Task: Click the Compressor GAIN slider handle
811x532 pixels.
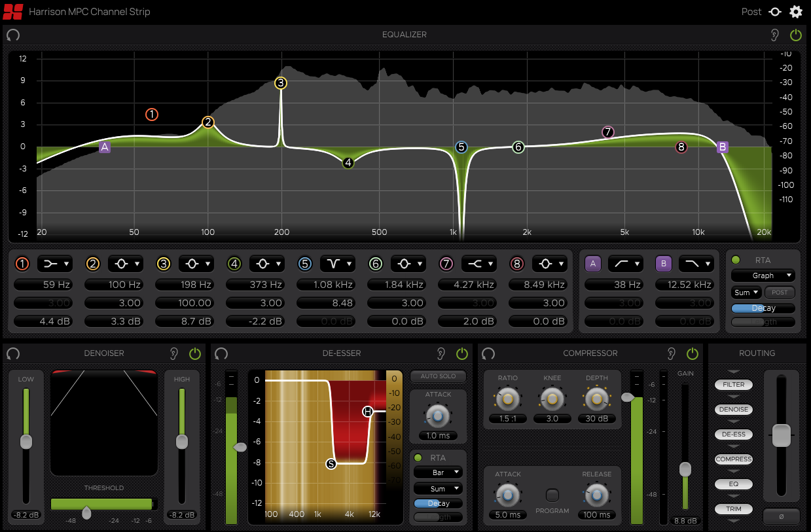Action: [x=685, y=469]
